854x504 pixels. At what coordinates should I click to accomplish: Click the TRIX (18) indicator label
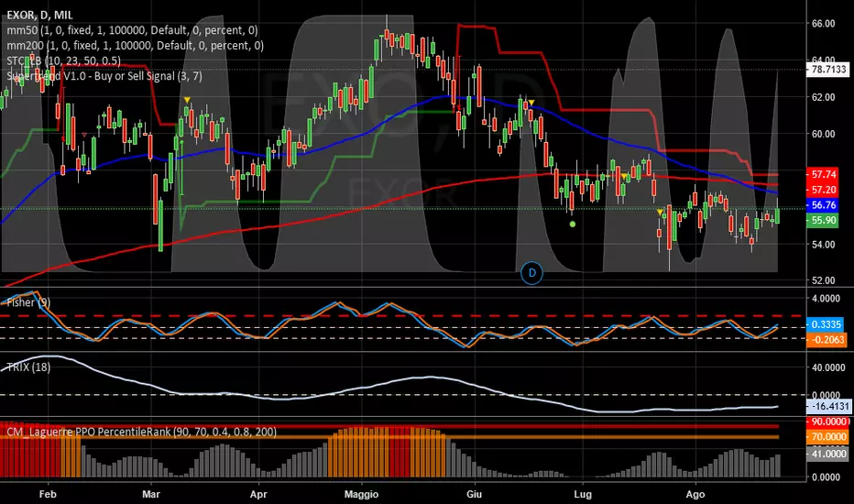point(28,367)
